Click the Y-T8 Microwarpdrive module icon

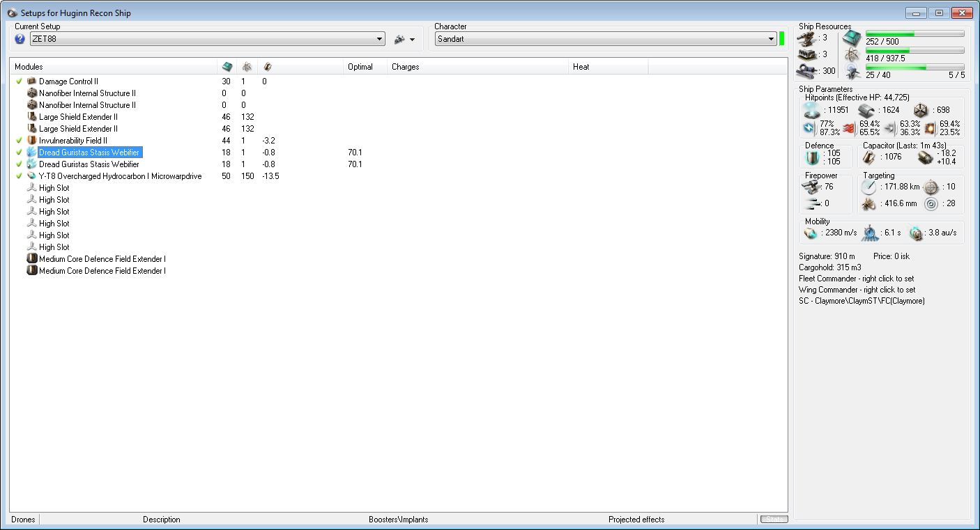click(31, 176)
